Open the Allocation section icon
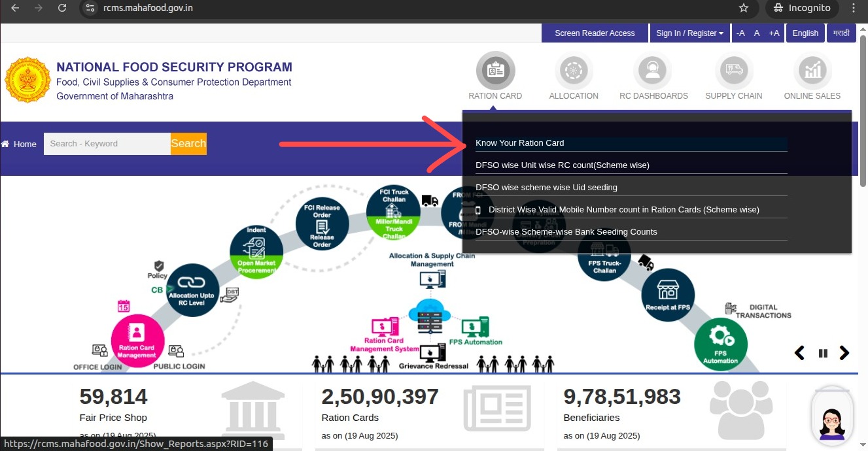Image resolution: width=868 pixels, height=451 pixels. pos(574,71)
